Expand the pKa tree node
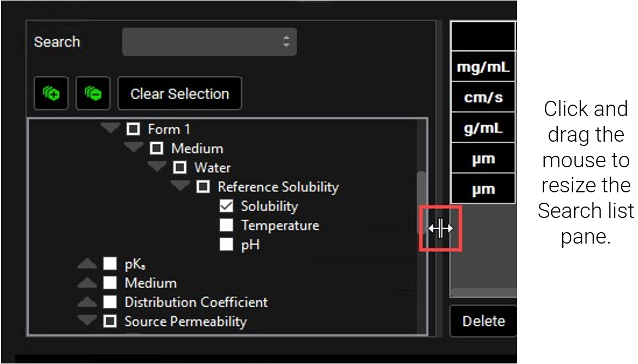This screenshot has height=364, width=638. coord(87,265)
